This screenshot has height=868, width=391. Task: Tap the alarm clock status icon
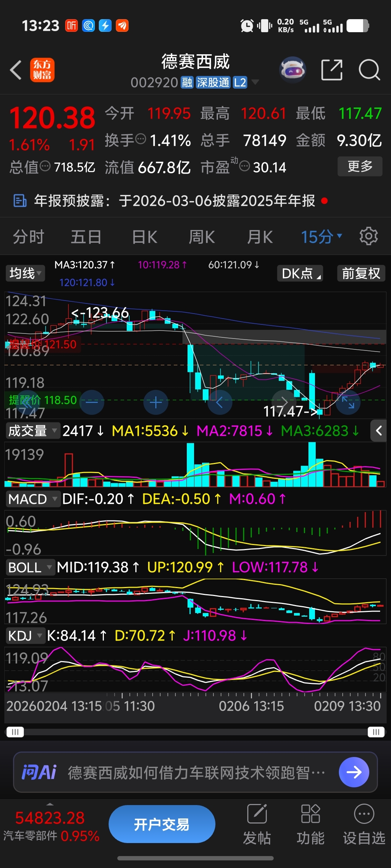click(x=247, y=26)
